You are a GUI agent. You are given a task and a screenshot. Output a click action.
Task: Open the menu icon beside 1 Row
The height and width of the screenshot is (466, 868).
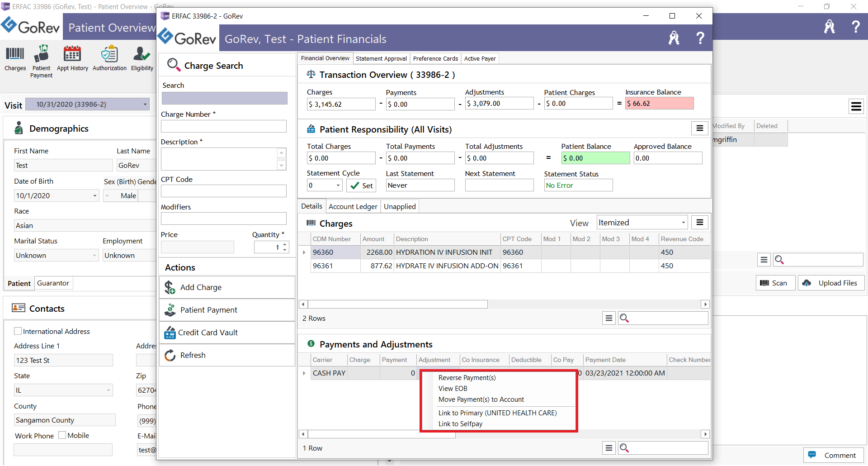[x=609, y=448]
